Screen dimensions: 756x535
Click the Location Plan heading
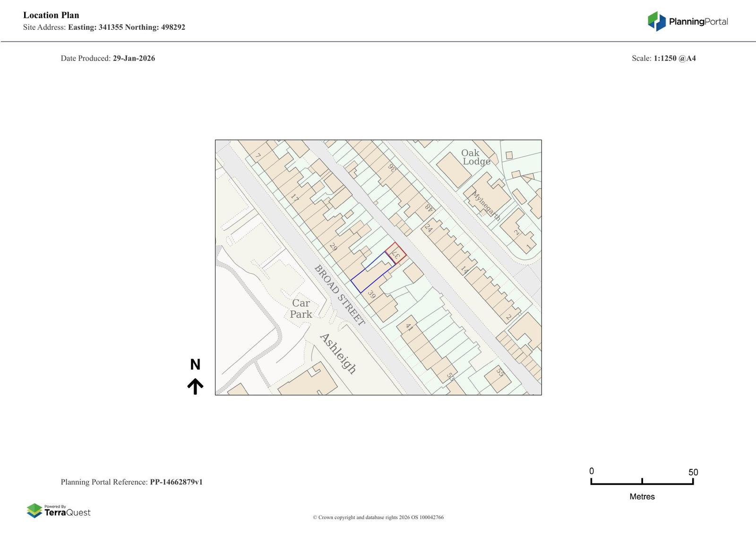(51, 15)
